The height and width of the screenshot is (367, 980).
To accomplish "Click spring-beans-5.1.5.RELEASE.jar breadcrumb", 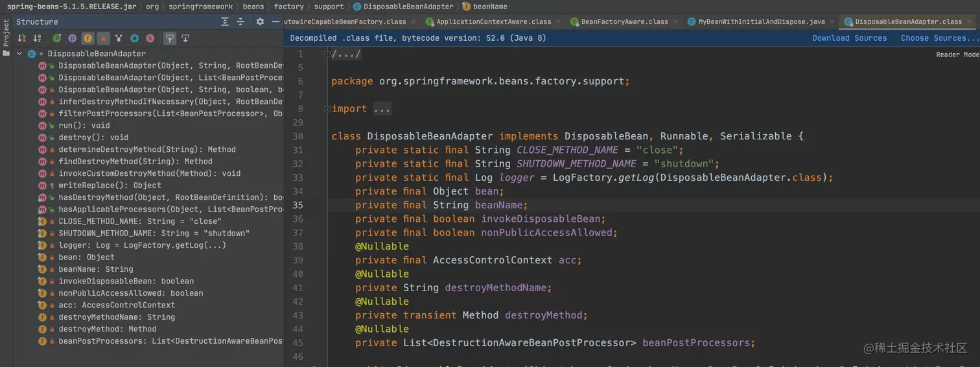I will point(71,6).
